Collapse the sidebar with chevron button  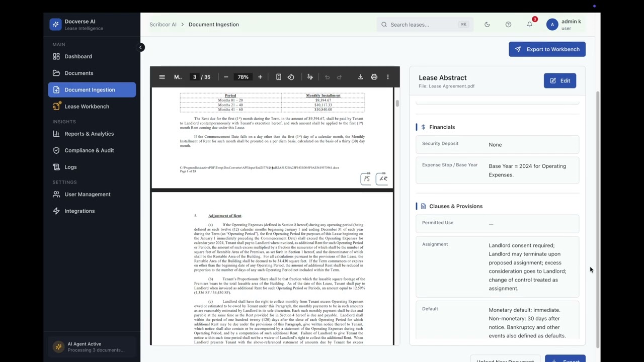[141, 47]
